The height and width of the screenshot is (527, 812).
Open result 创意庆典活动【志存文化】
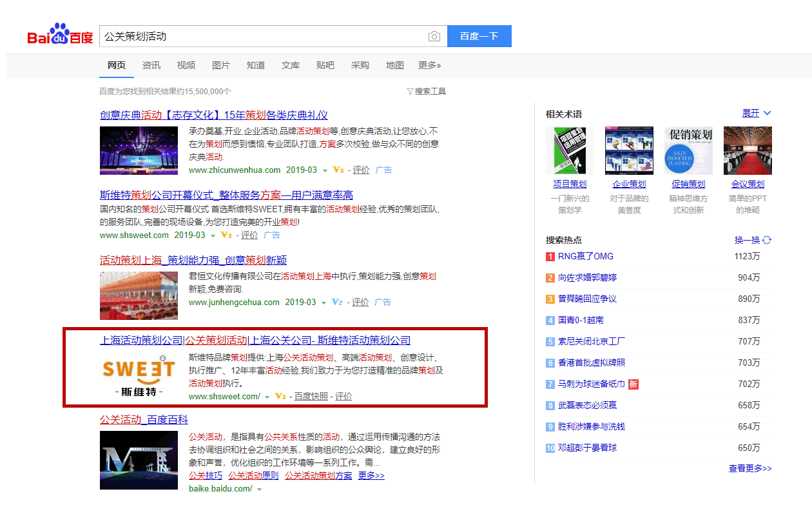click(x=214, y=115)
